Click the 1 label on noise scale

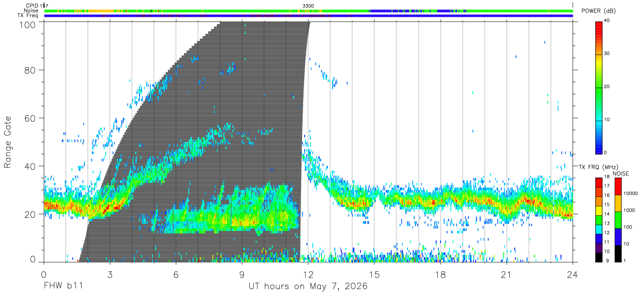tap(624, 260)
